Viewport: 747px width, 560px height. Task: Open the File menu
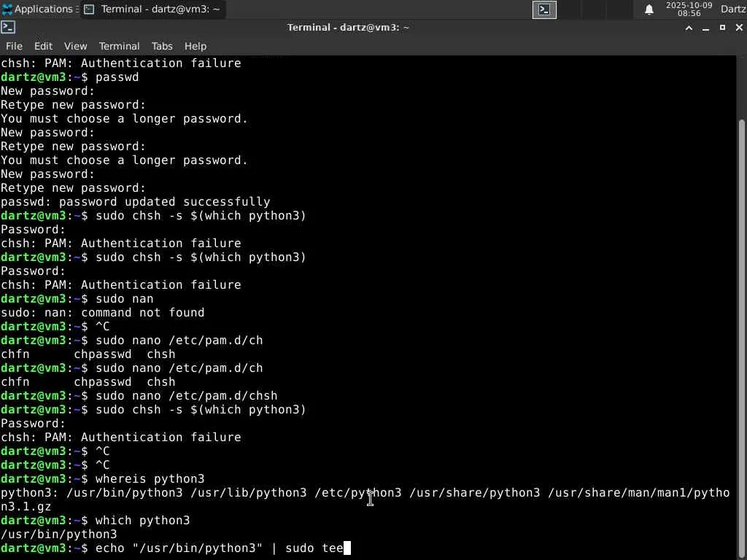click(x=14, y=46)
